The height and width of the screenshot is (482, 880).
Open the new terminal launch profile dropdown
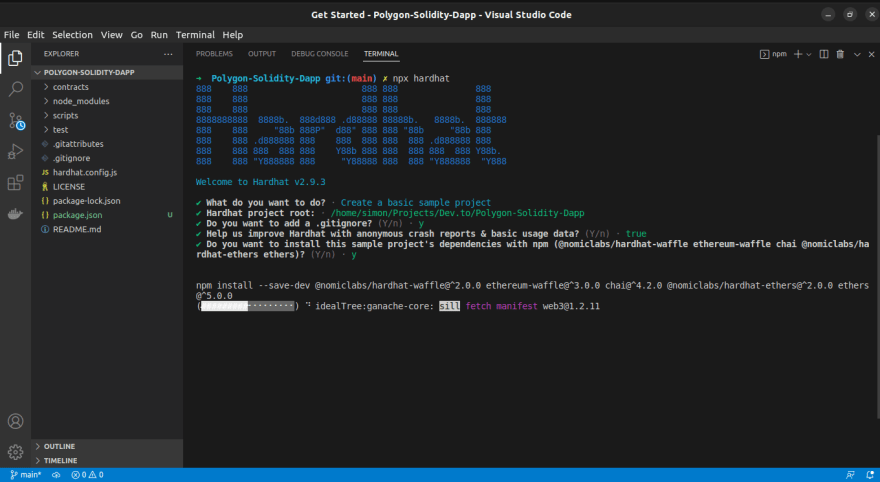pos(809,54)
